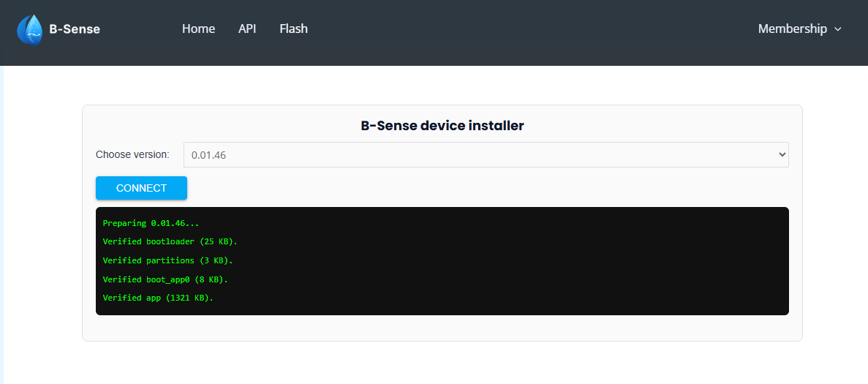Screen dimensions: 868x384
Task: Click the 'B-Sense device installer' heading
Action: pos(442,126)
